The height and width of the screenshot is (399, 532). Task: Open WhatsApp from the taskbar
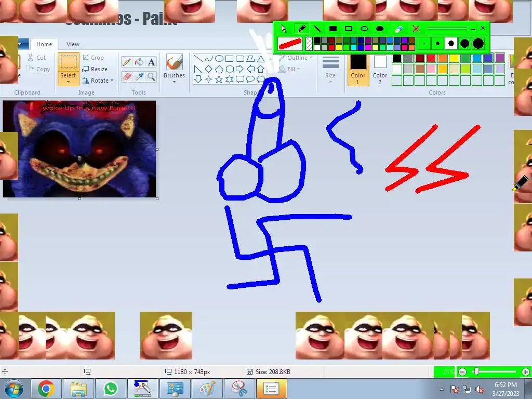(111, 389)
